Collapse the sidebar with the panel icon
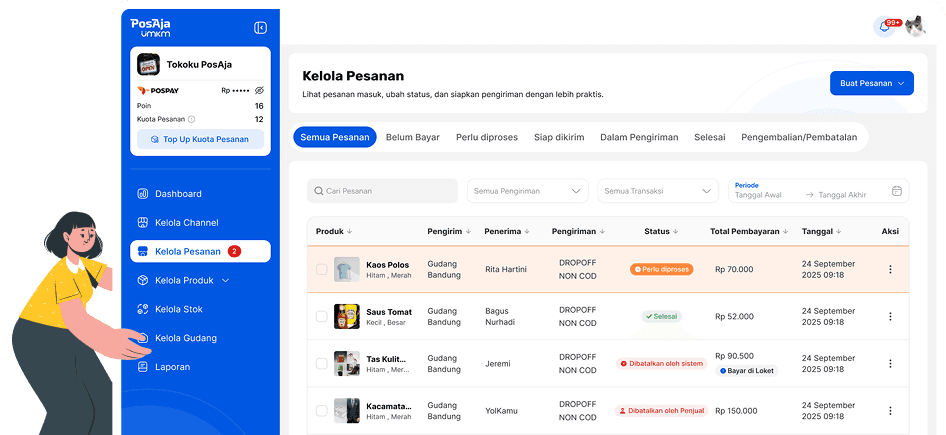The width and height of the screenshot is (946, 435). tap(261, 28)
